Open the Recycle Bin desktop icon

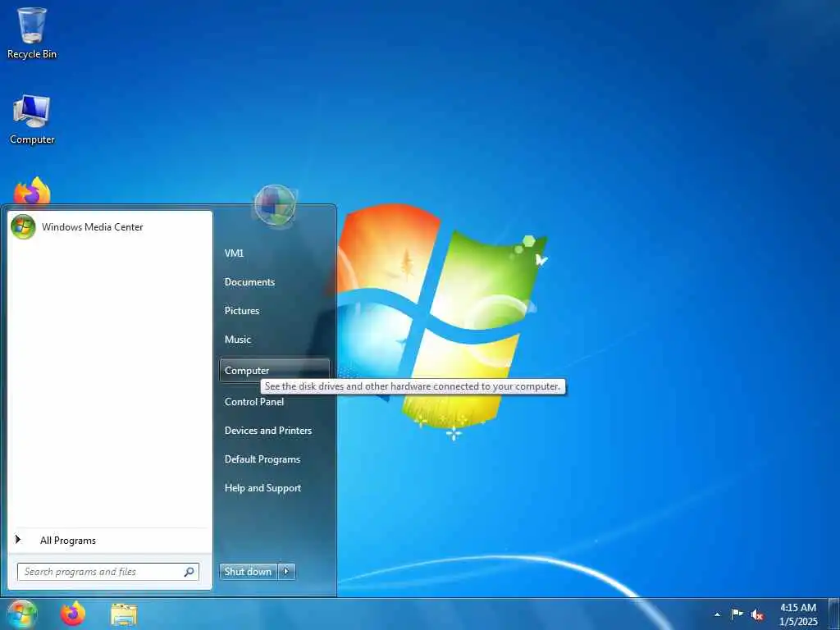point(32,33)
